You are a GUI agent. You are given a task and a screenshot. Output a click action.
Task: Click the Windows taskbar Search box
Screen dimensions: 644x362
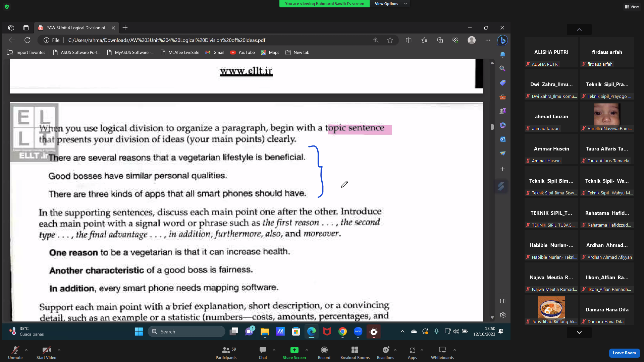pos(186,331)
